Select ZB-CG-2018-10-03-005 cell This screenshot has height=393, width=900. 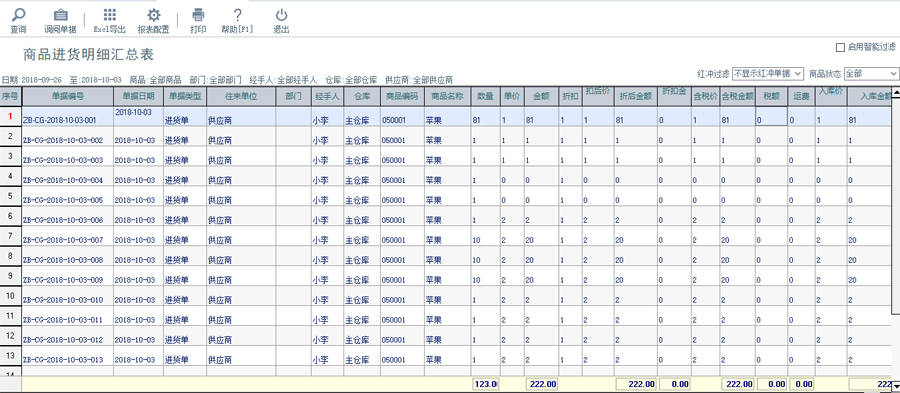68,201
